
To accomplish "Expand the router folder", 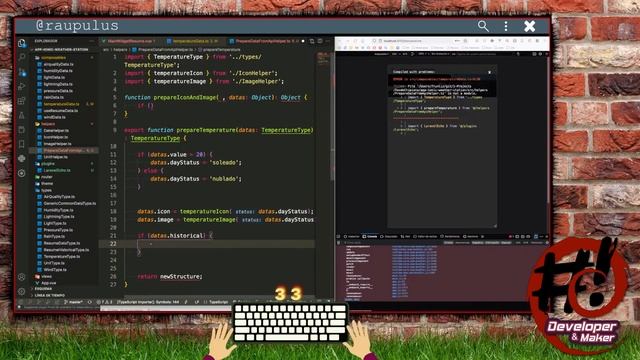I will [x=47, y=177].
